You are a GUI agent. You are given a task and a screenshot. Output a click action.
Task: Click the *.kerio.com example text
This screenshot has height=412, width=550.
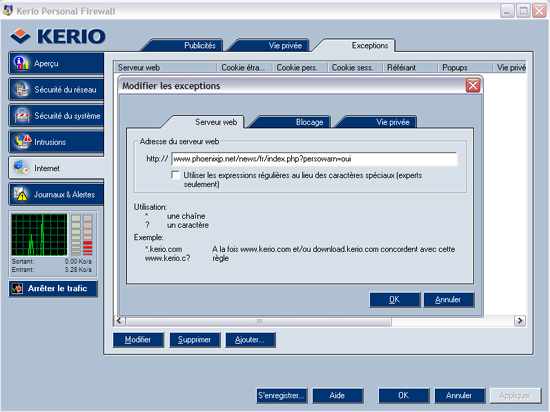[163, 249]
